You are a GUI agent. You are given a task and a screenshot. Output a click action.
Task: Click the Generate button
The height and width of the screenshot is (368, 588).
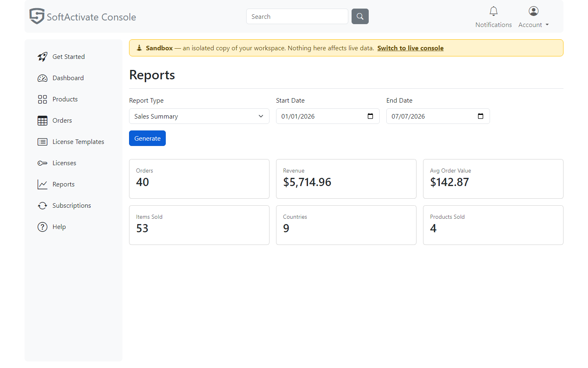[x=147, y=138]
